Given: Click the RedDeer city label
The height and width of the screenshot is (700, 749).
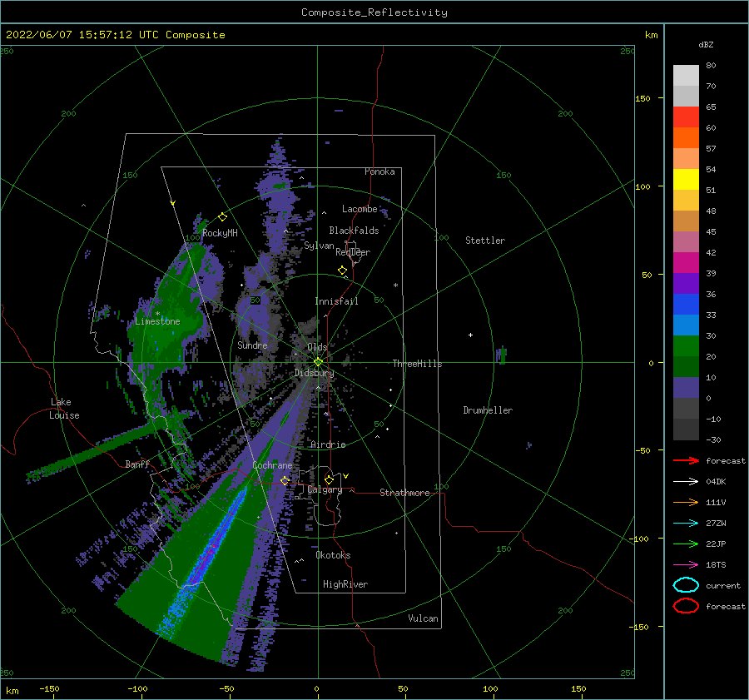Looking at the screenshot, I should pos(353,252).
